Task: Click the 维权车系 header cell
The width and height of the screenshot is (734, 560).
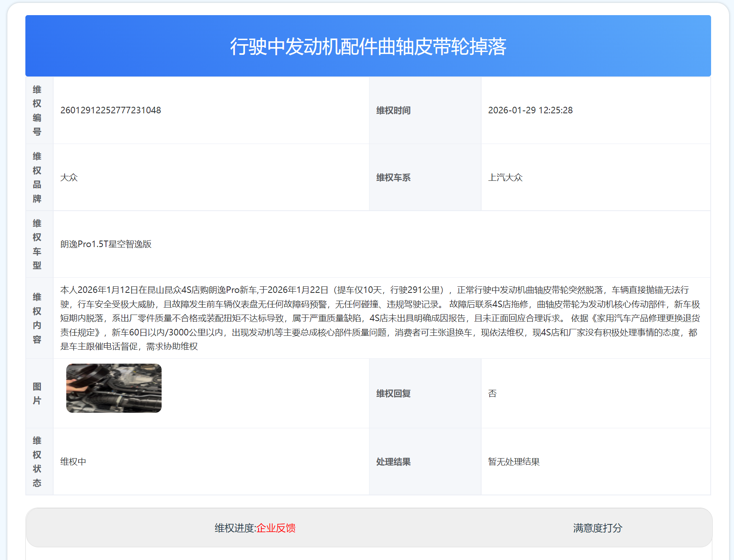Action: tap(393, 177)
